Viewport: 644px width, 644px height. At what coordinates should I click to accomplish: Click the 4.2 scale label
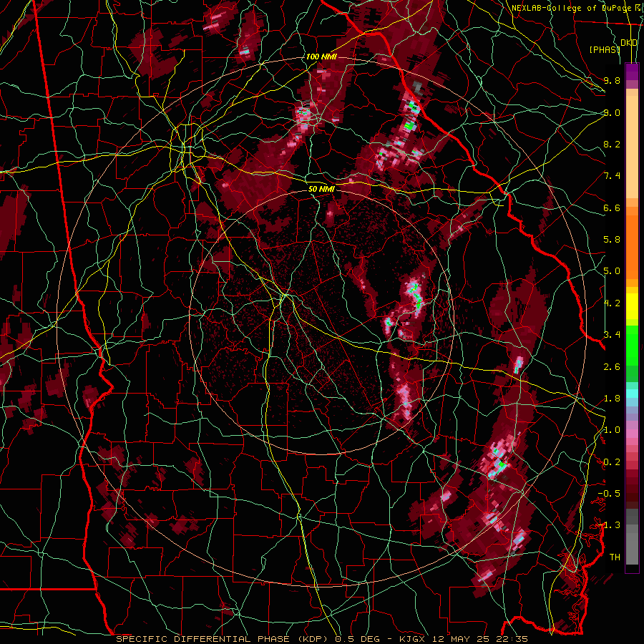(612, 303)
